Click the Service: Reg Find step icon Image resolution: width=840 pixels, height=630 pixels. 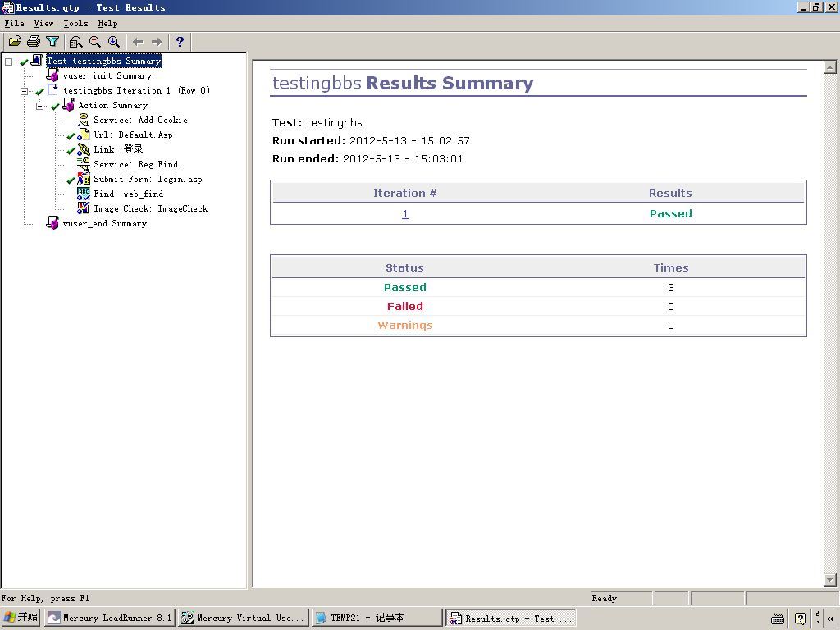click(x=84, y=164)
